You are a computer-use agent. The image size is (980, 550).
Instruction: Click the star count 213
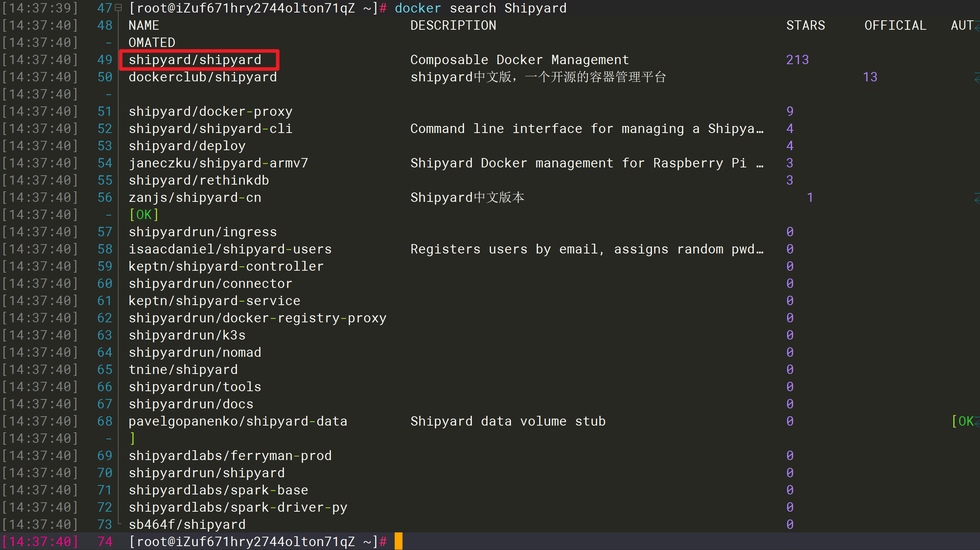(797, 60)
